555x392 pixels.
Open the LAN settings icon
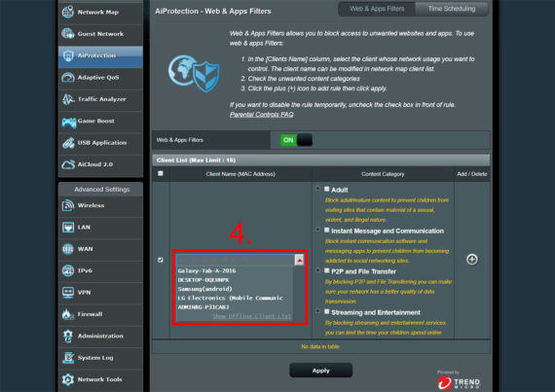[68, 227]
